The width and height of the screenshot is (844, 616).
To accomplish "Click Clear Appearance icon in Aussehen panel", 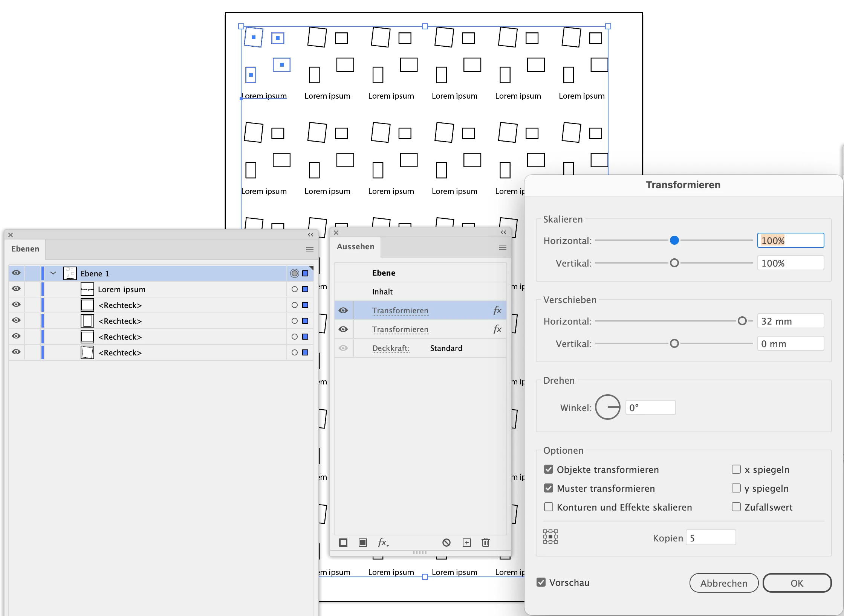I will coord(446,542).
